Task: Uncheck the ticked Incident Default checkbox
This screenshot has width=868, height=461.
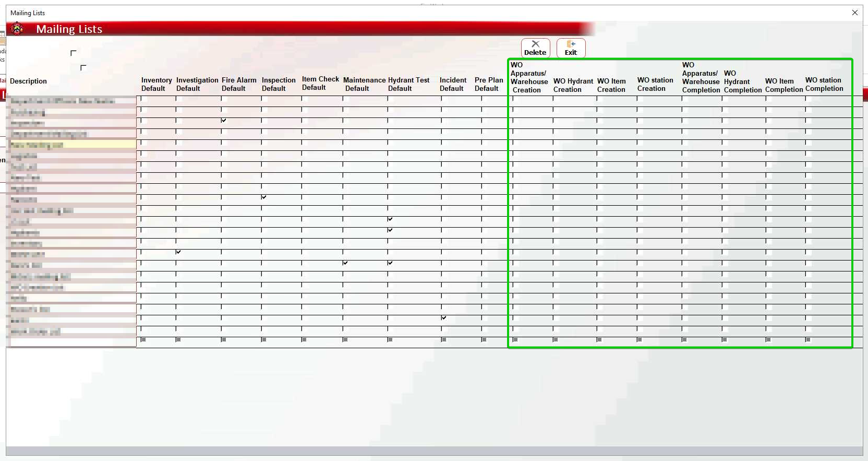Action: pyautogui.click(x=444, y=318)
